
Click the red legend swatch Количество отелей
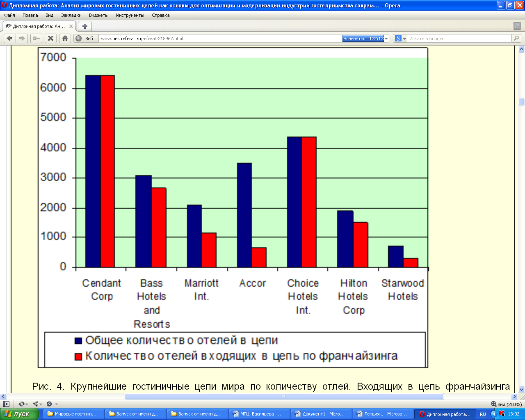pyautogui.click(x=78, y=357)
